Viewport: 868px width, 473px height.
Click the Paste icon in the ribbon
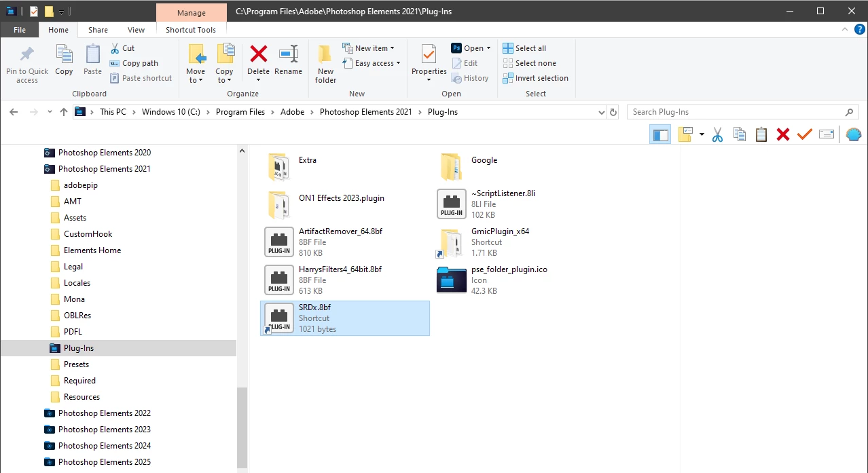[x=93, y=54]
